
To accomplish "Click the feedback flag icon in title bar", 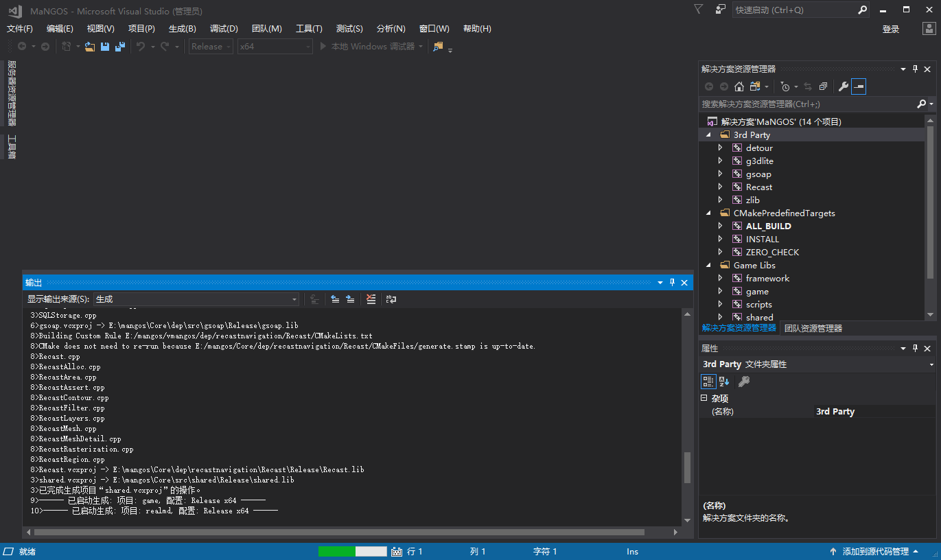I will click(721, 10).
